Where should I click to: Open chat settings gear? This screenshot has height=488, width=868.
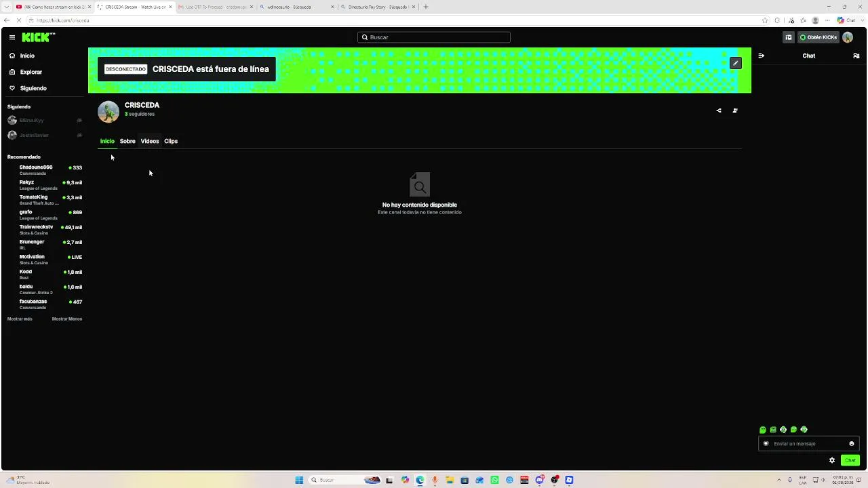coord(832,460)
